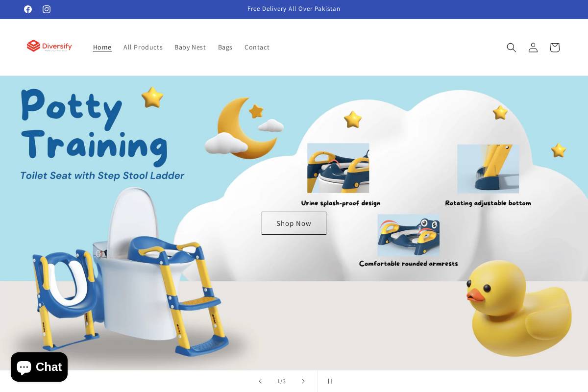588x392 pixels.
Task: Advance to next slide with right arrow
Action: [303, 381]
